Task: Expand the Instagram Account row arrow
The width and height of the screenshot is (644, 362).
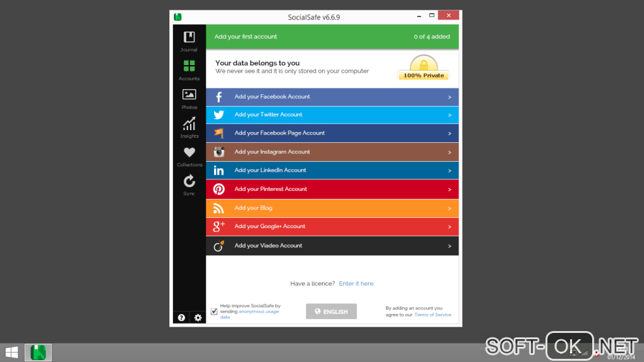Action: (450, 152)
